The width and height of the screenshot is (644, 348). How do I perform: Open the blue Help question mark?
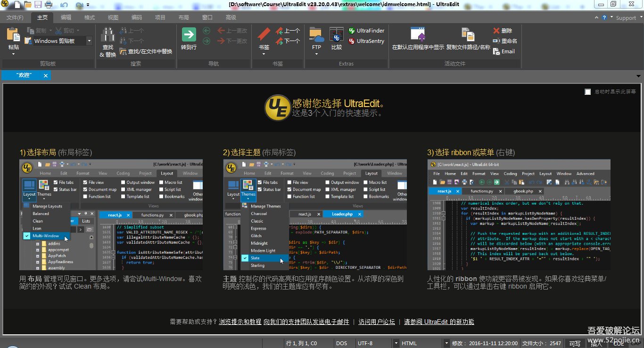pos(604,17)
